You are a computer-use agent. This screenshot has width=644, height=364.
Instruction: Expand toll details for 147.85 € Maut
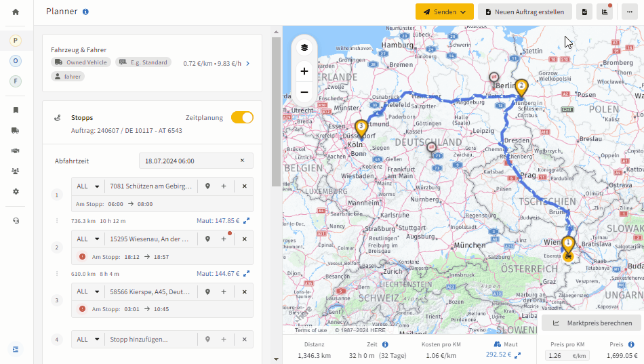(247, 221)
